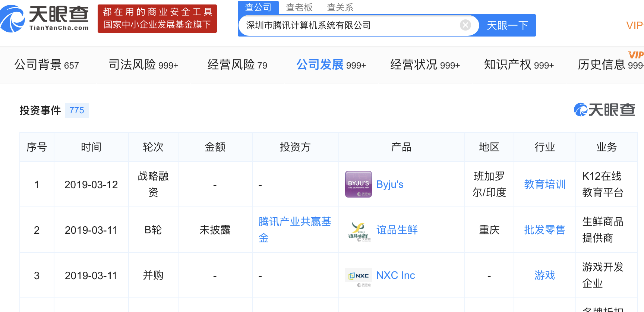Open the 游戏 industry link
This screenshot has height=312, width=644.
pos(544,275)
